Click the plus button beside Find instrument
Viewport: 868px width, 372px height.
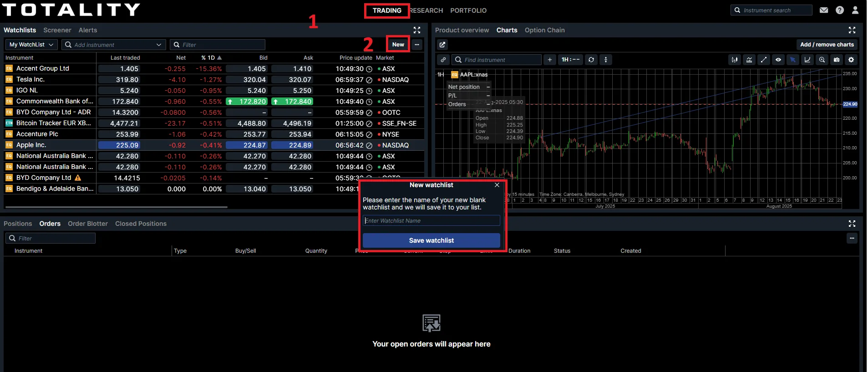[550, 60]
